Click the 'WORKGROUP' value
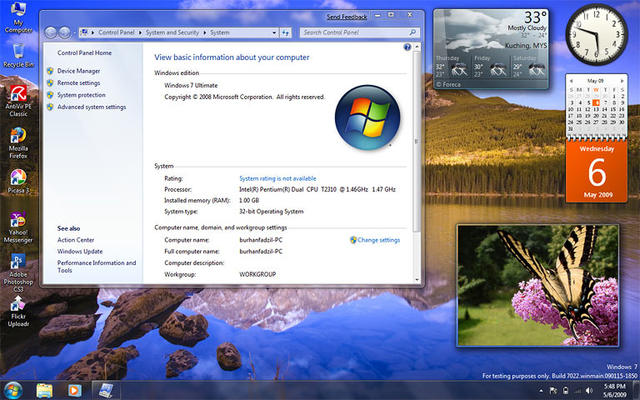This screenshot has width=640, height=400. click(x=258, y=274)
